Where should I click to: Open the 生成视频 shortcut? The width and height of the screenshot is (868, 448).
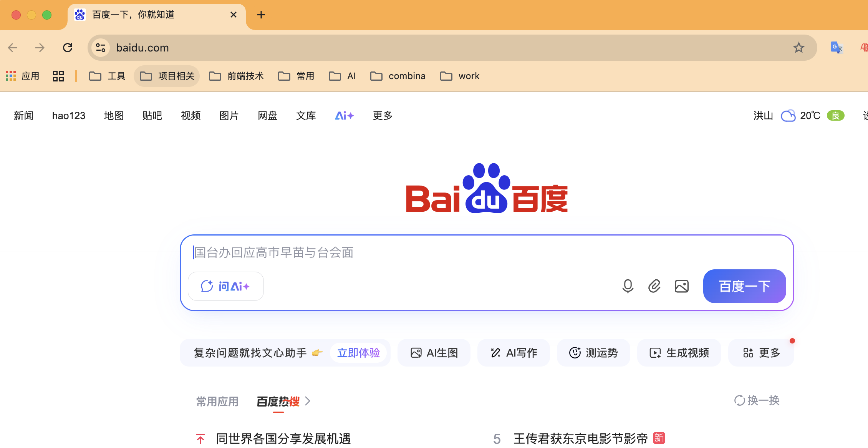coord(679,353)
